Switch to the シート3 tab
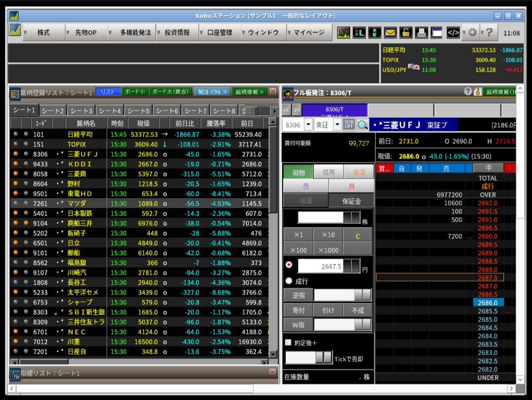 pyautogui.click(x=81, y=111)
